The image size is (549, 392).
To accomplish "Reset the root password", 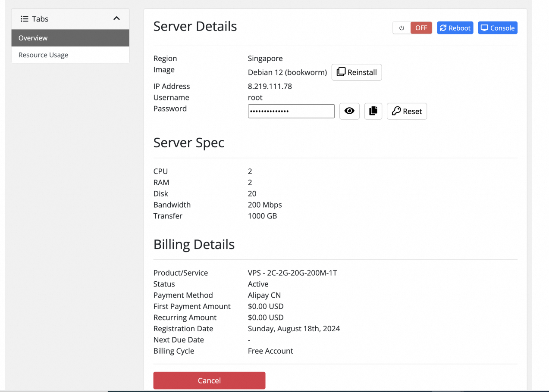I will (x=407, y=111).
